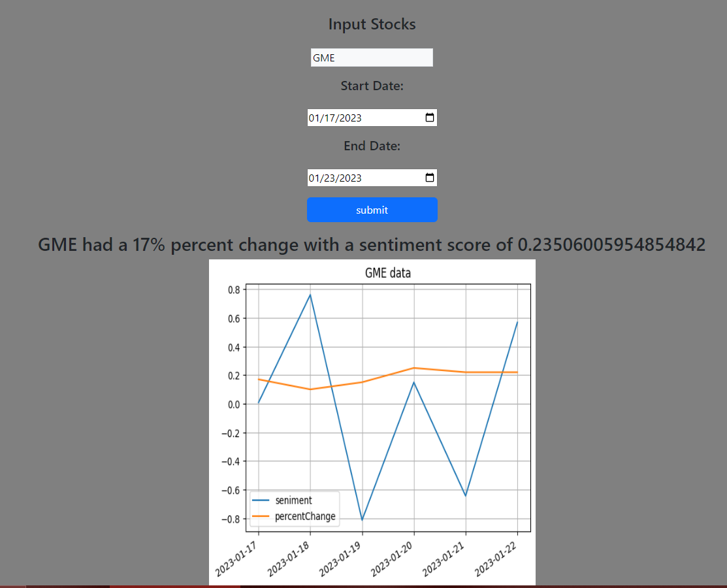
Task: Click the Start Date field showing 01/17/2023
Action: click(372, 118)
